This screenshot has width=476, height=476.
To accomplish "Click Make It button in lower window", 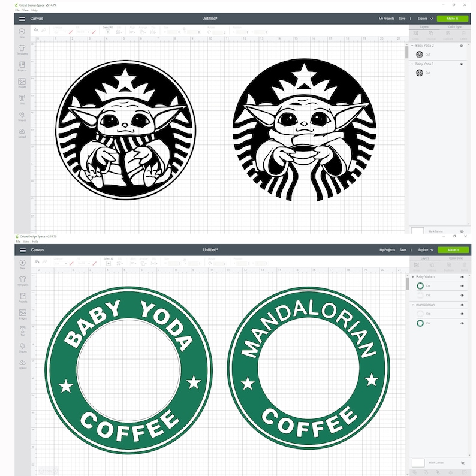I will [453, 250].
